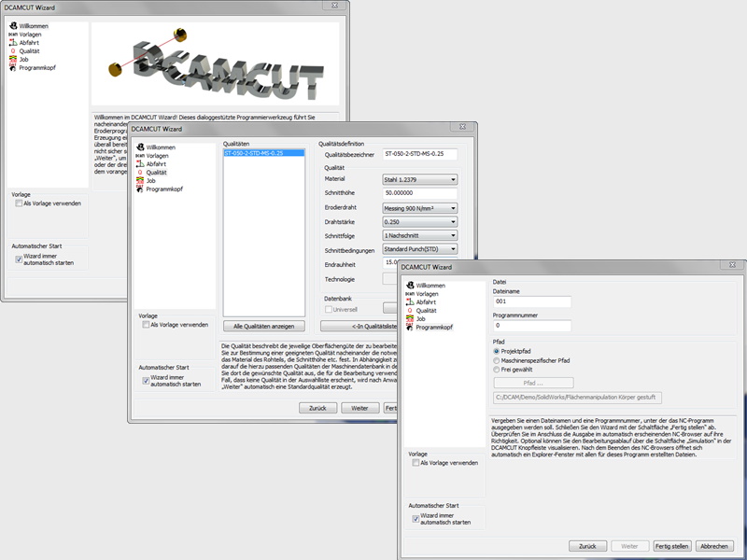Screen dimensions: 747x560
Task: Click Qualität icon in middle wizard window
Action: 140,173
